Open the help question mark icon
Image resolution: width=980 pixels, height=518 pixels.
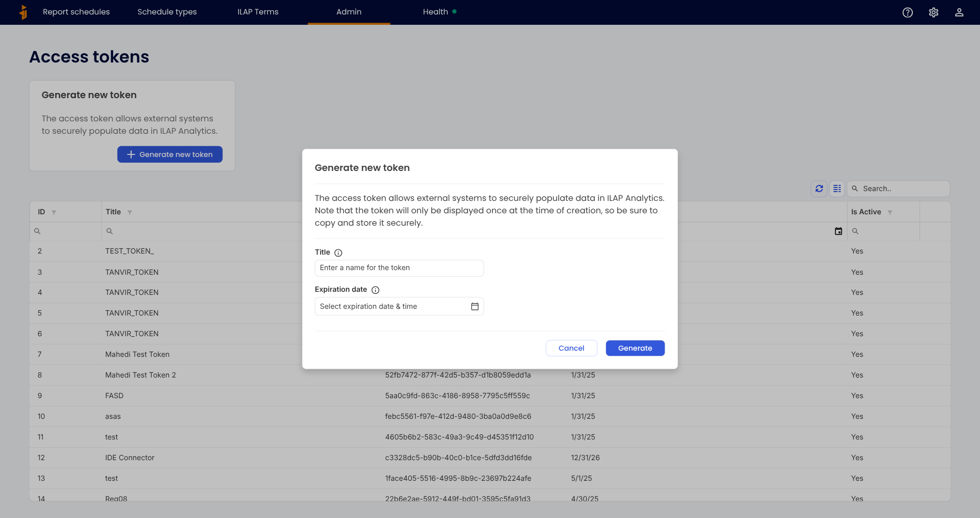(908, 12)
